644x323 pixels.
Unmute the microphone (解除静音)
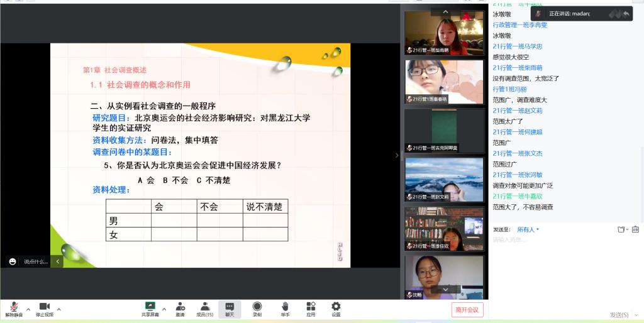14,307
